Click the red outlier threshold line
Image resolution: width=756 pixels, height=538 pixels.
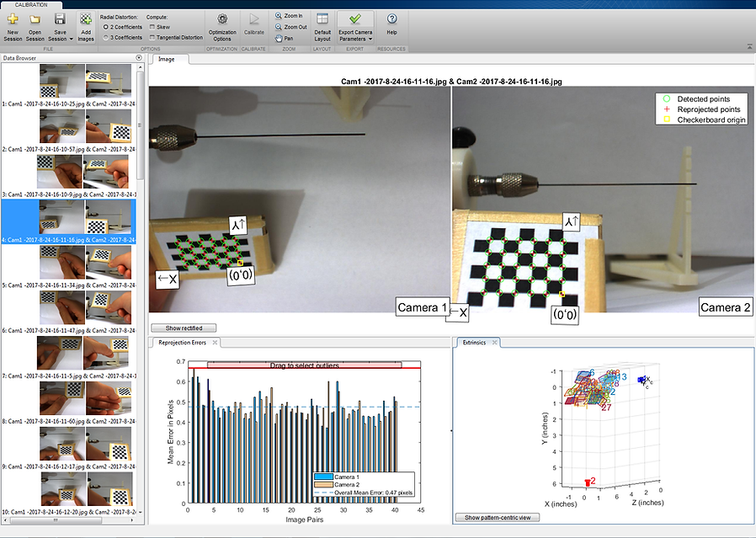coord(304,368)
